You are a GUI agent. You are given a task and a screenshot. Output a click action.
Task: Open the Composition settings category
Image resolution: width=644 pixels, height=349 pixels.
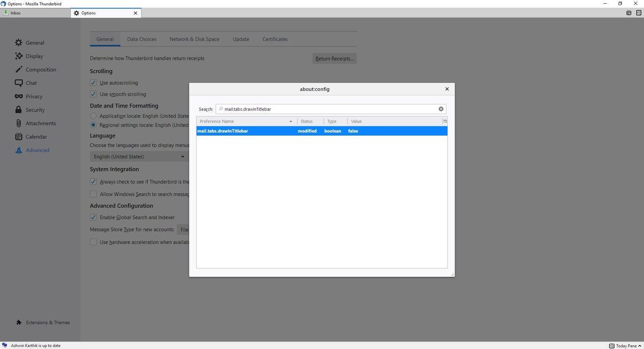pyautogui.click(x=35, y=70)
